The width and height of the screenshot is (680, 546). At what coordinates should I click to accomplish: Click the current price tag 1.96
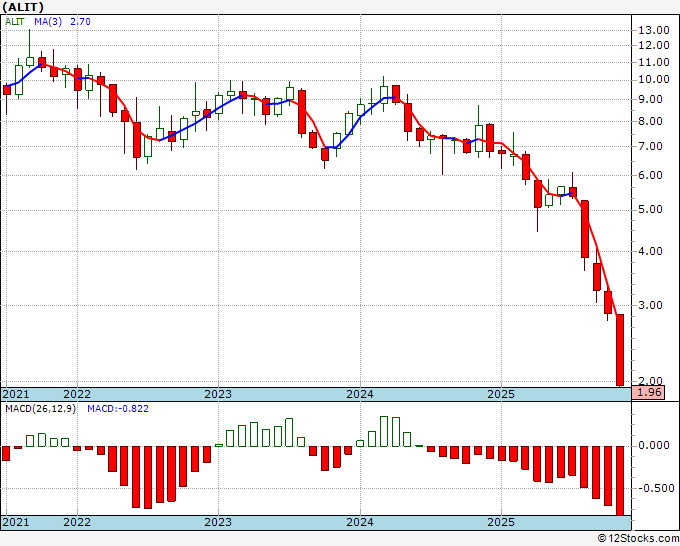[649, 393]
